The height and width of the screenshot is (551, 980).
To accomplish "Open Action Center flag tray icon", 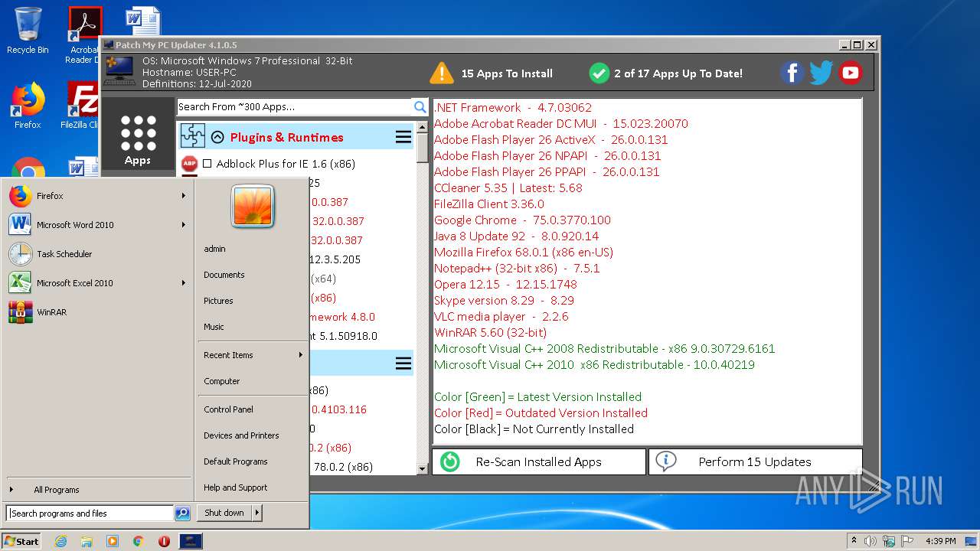I will click(906, 541).
